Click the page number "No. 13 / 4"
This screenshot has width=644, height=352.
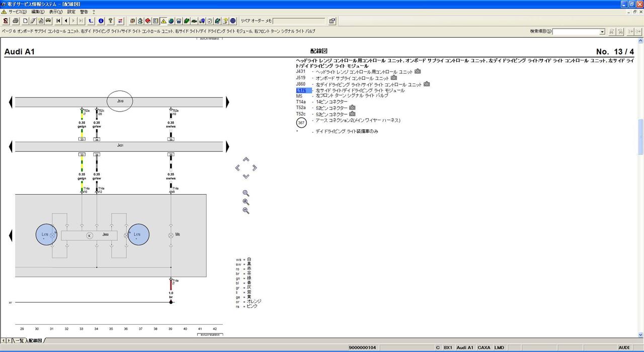615,51
